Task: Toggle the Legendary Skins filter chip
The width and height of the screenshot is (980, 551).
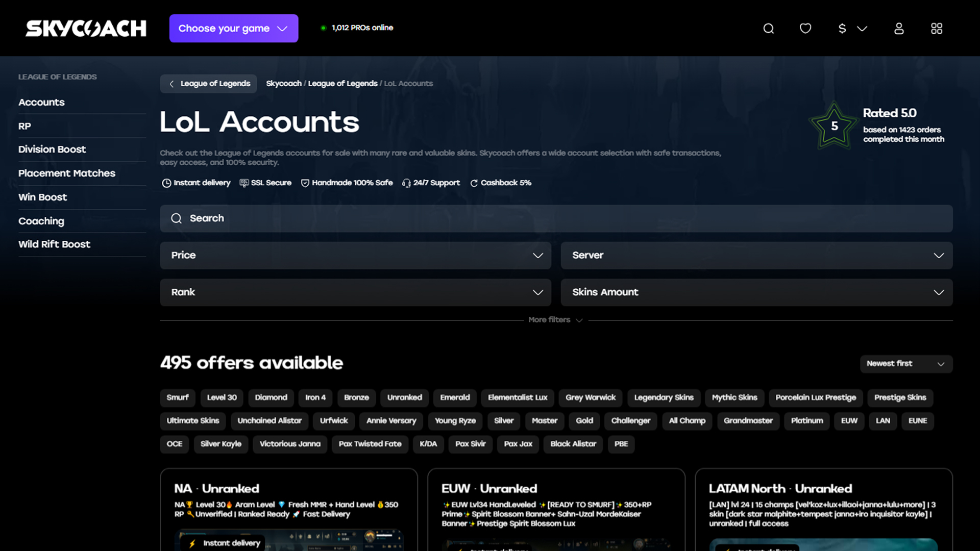Action: coord(664,398)
